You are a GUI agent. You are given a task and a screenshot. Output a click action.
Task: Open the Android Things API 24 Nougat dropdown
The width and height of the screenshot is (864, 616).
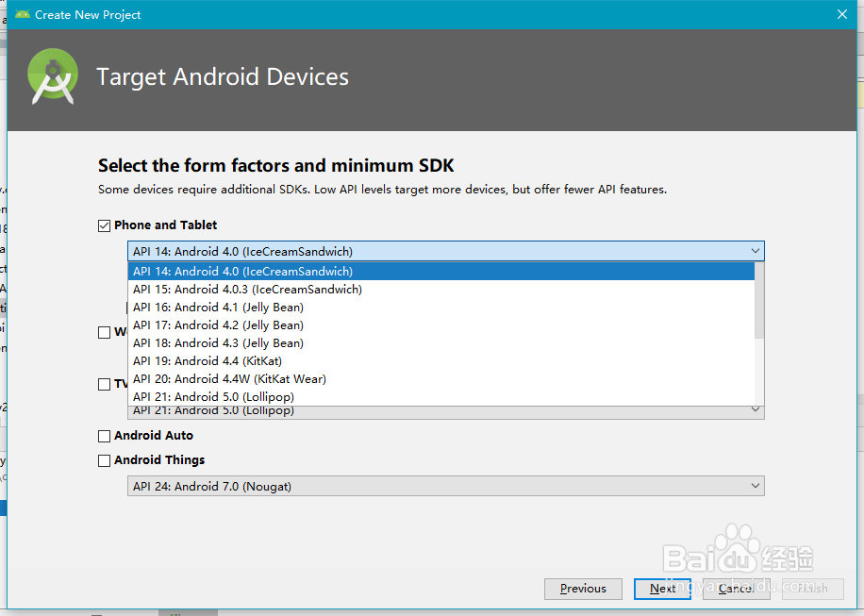754,485
